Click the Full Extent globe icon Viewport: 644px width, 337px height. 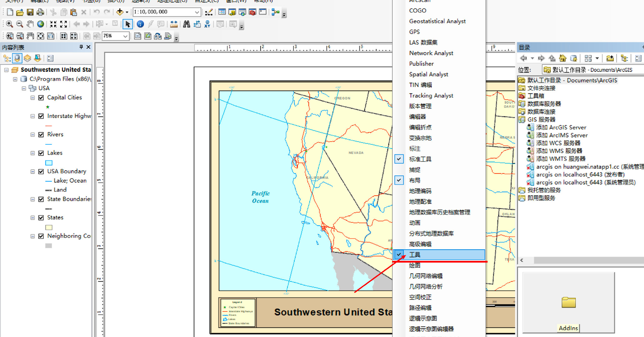[x=40, y=24]
